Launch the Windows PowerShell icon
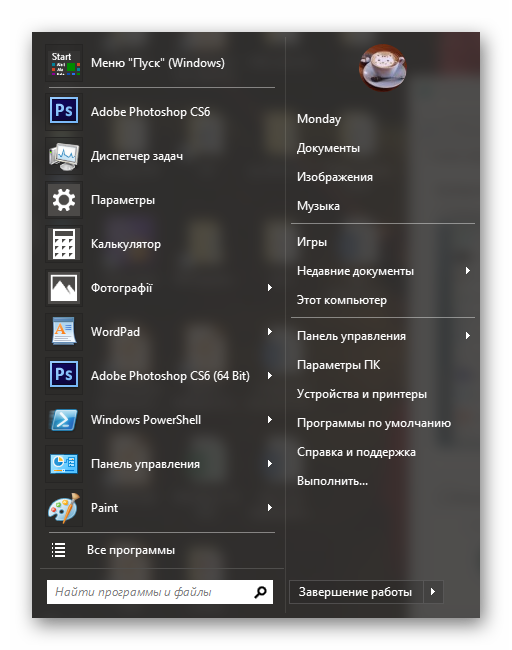Image resolution: width=512 pixels, height=650 pixels. (64, 420)
